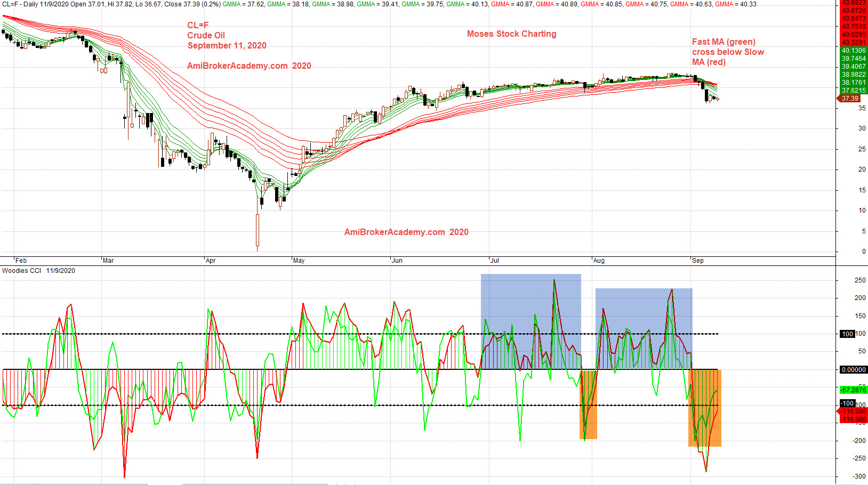The width and height of the screenshot is (868, 485).
Task: Click the -200 CCI axis label
Action: (859, 441)
